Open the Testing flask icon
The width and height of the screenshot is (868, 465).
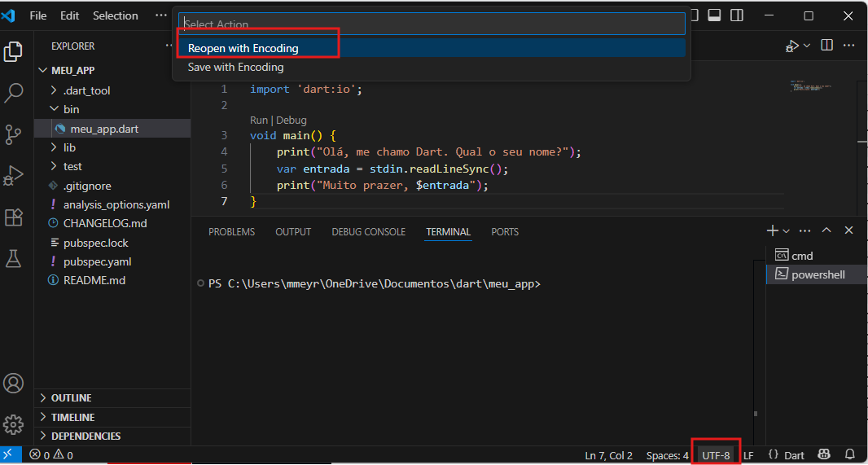[x=13, y=259]
